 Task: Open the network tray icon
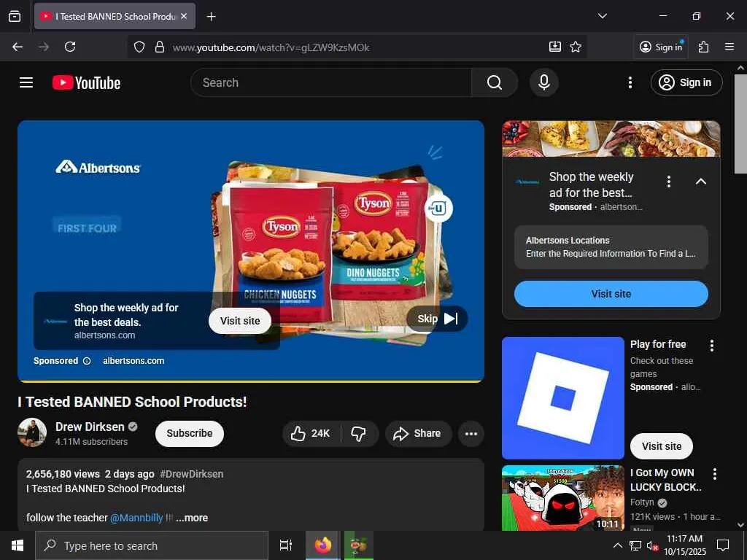635,545
